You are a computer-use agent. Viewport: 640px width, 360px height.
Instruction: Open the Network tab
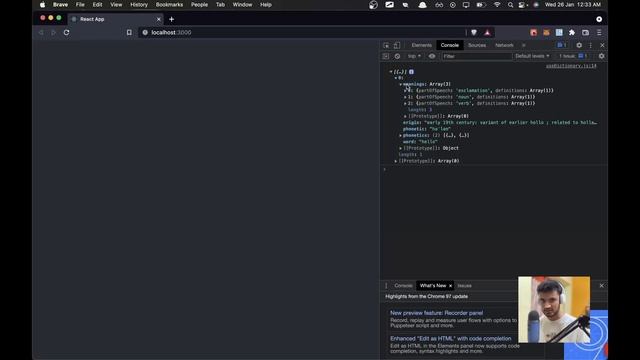click(x=504, y=45)
